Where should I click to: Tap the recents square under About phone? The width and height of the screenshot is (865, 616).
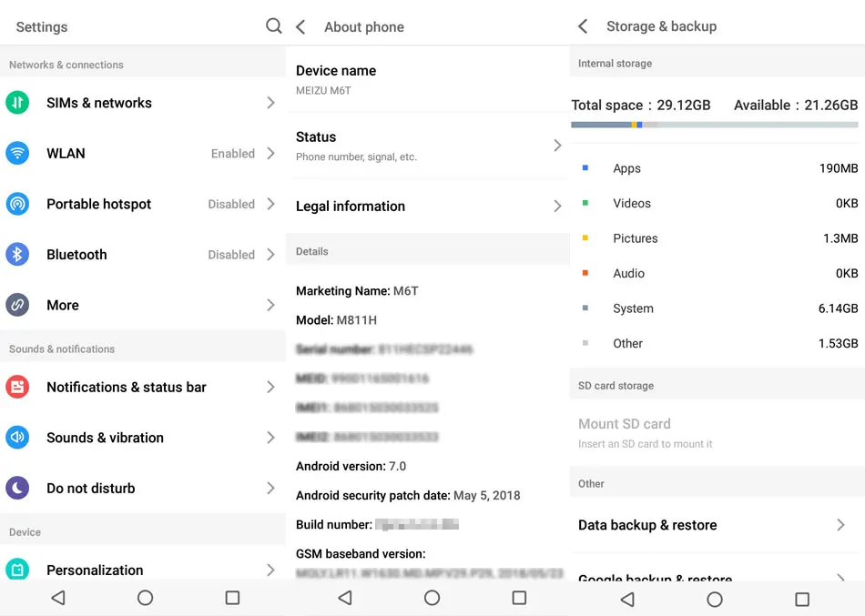(x=519, y=598)
